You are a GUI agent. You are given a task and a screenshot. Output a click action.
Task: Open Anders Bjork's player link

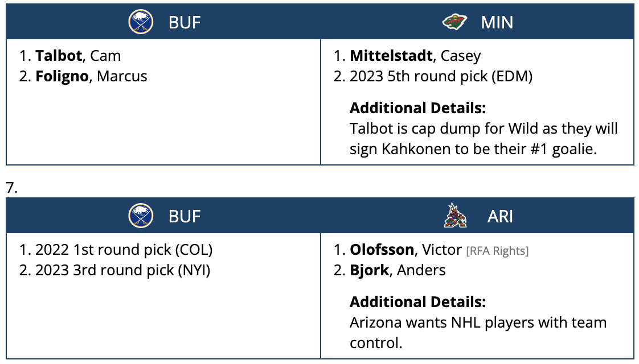[x=398, y=270]
